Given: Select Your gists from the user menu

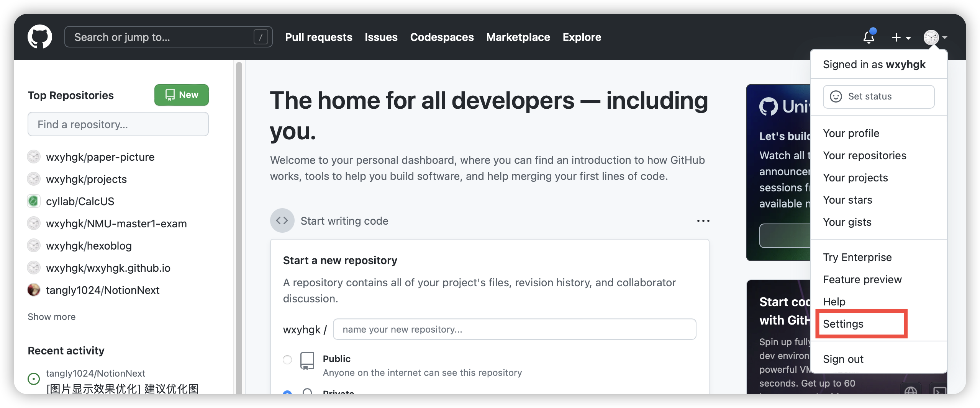Looking at the screenshot, I should point(878,222).
